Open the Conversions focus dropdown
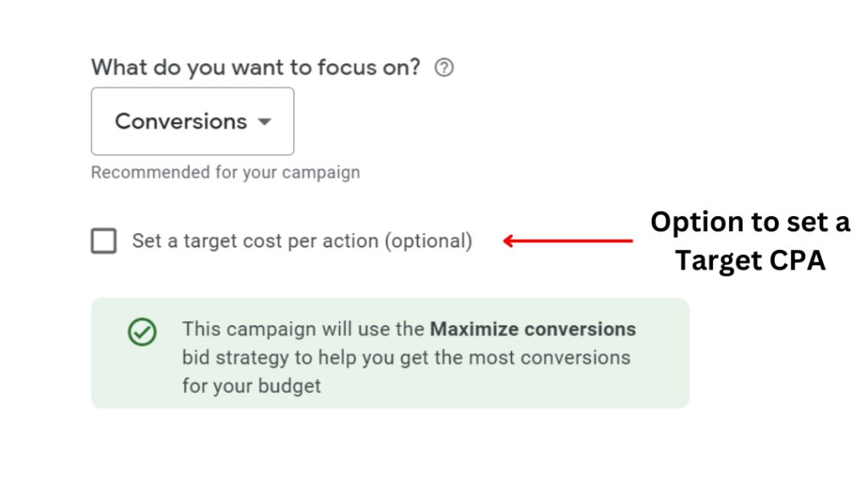The width and height of the screenshot is (868, 482). [x=192, y=121]
